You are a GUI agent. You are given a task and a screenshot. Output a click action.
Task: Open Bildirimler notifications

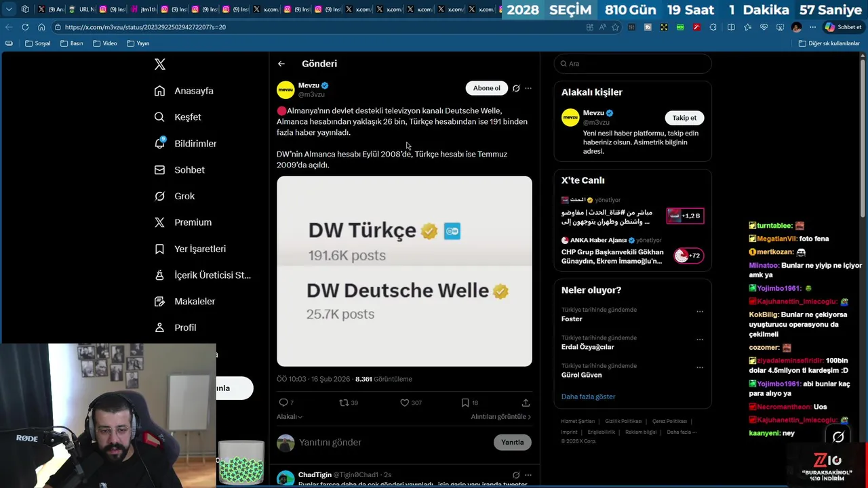[185, 144]
